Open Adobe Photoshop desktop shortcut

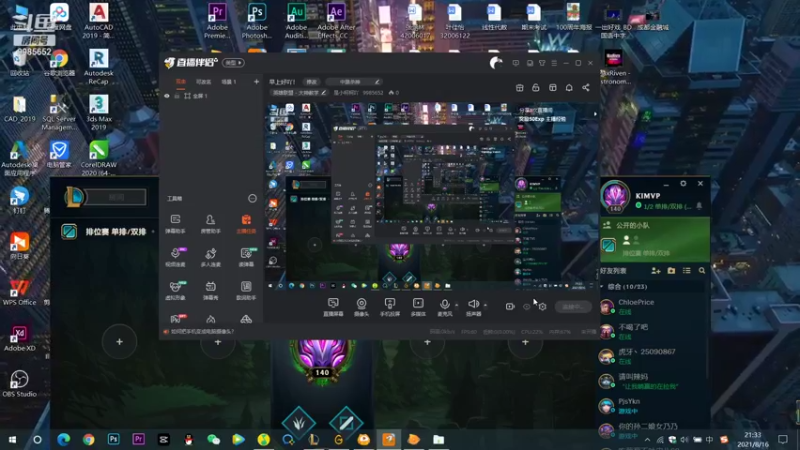(257, 20)
